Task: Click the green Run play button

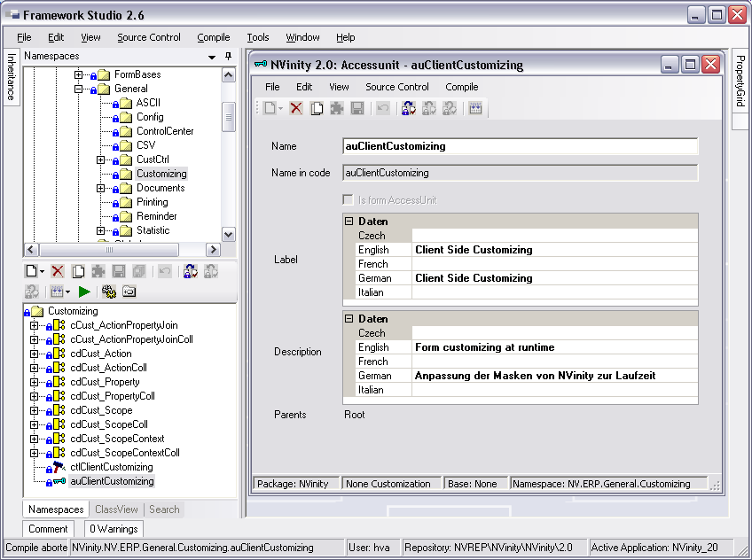Action: click(84, 292)
